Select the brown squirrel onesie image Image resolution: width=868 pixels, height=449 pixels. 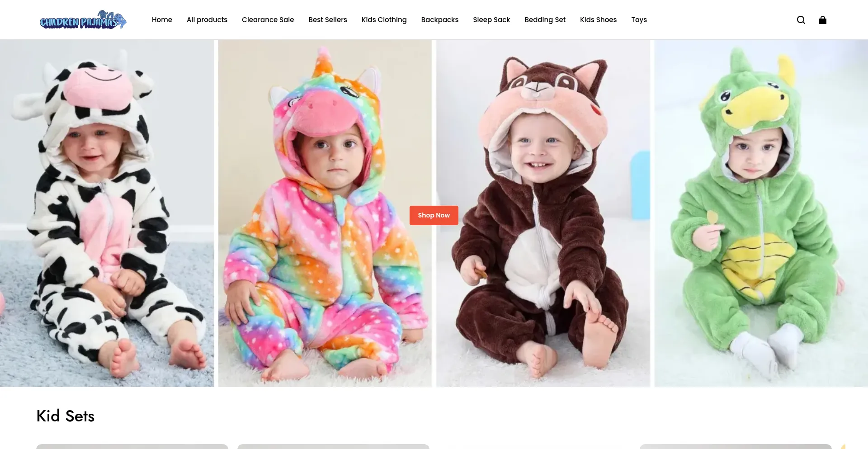coord(543,213)
